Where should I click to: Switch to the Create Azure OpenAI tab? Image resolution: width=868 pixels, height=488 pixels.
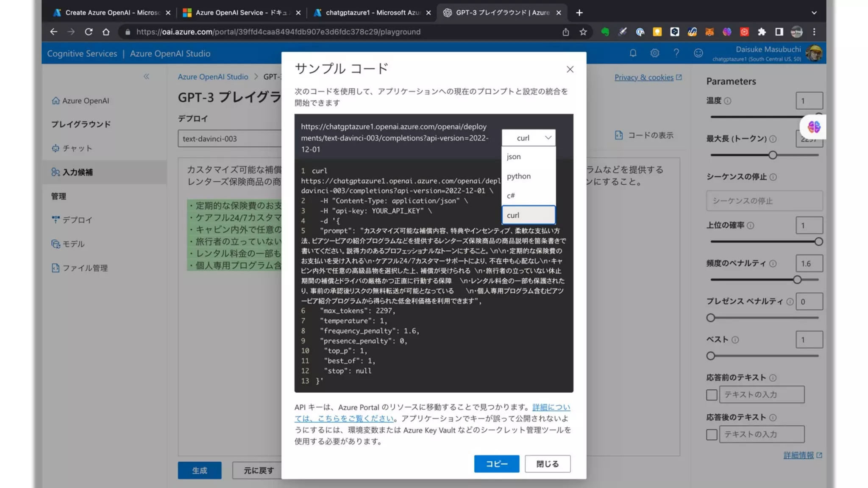[112, 13]
